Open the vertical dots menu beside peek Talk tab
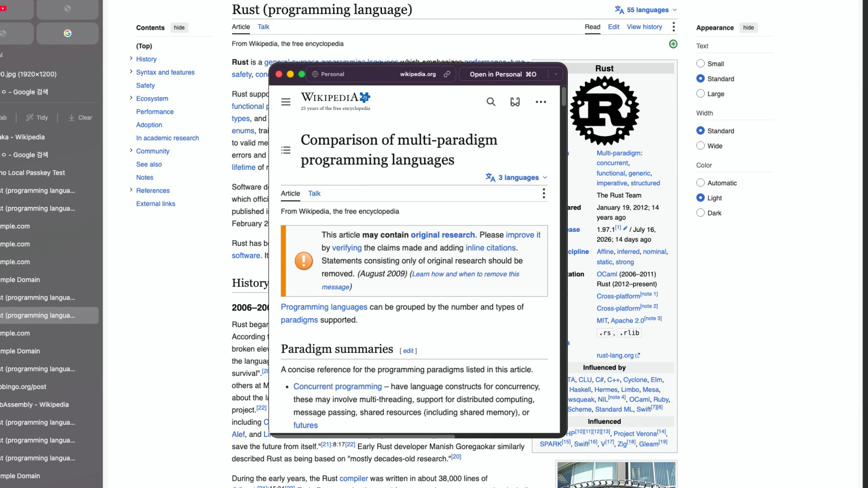The image size is (868, 488). point(543,194)
